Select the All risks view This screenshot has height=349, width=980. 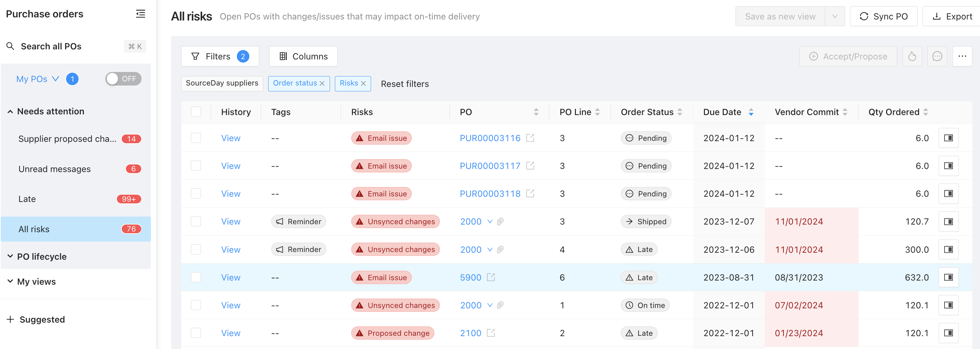point(76,229)
